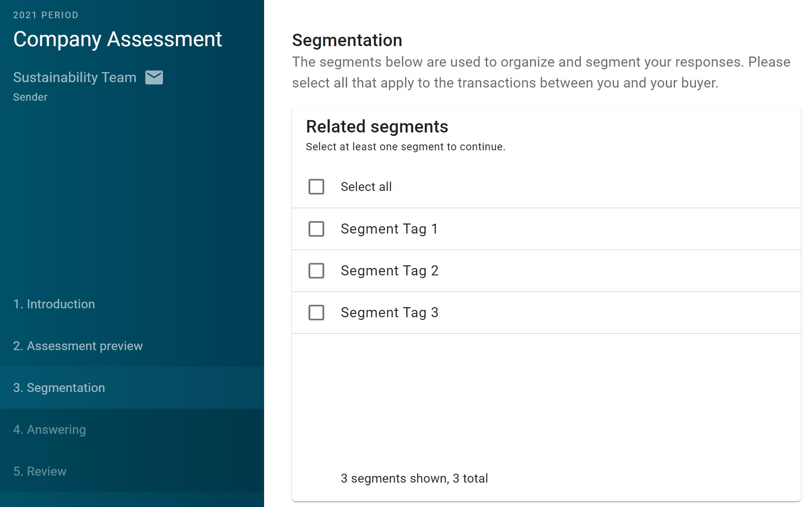Check the Select all checkbox
The image size is (812, 507).
point(316,187)
